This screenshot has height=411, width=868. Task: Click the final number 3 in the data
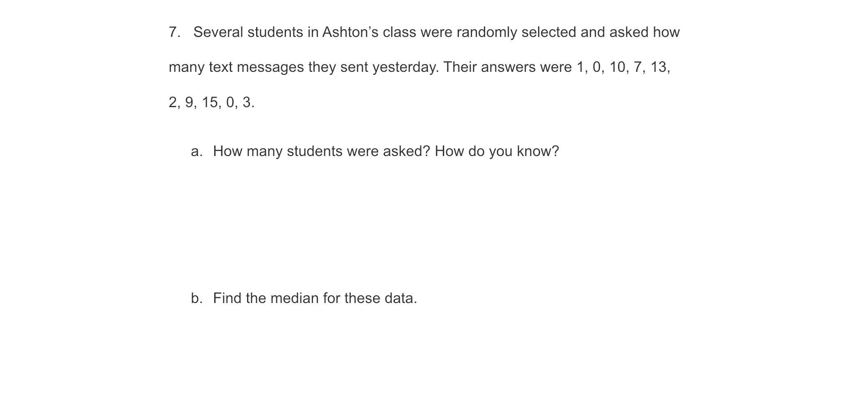coord(247,102)
